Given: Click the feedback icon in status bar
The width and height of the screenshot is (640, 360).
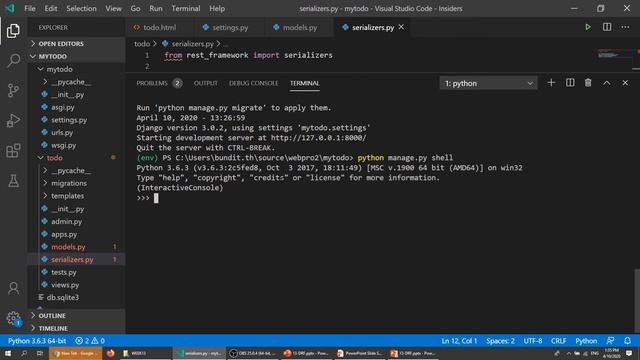Looking at the screenshot, I should coord(610,340).
